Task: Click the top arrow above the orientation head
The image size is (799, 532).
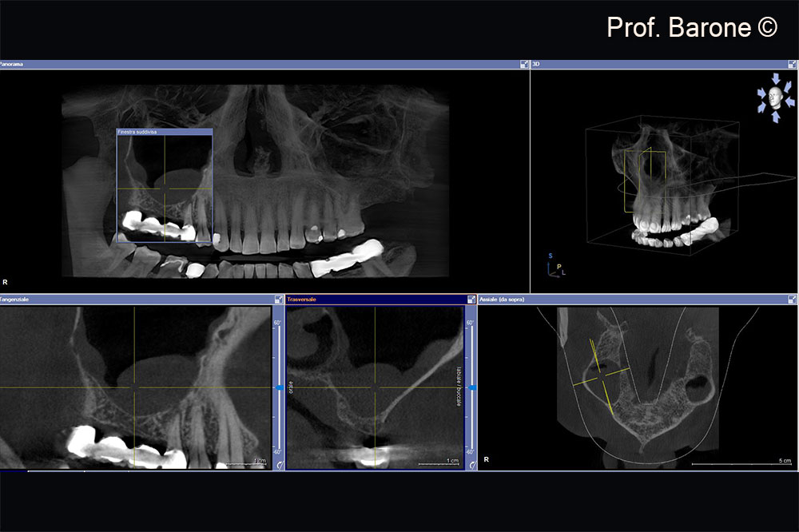Action: tap(775, 78)
